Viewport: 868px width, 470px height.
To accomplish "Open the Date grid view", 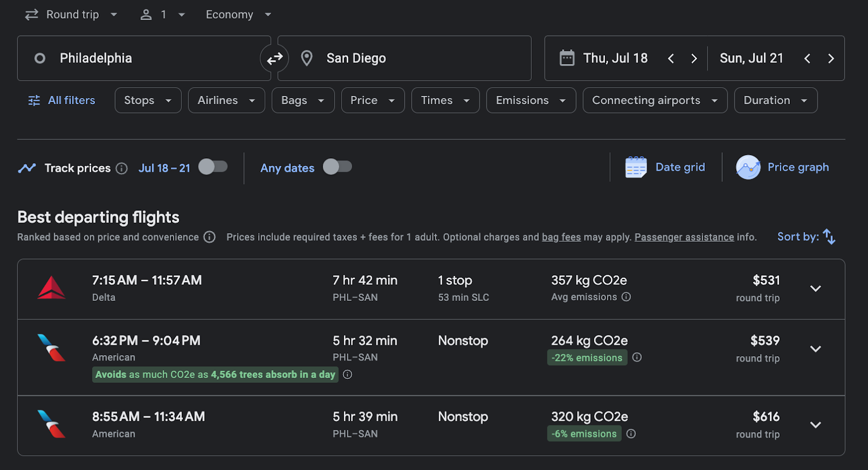I will [665, 167].
